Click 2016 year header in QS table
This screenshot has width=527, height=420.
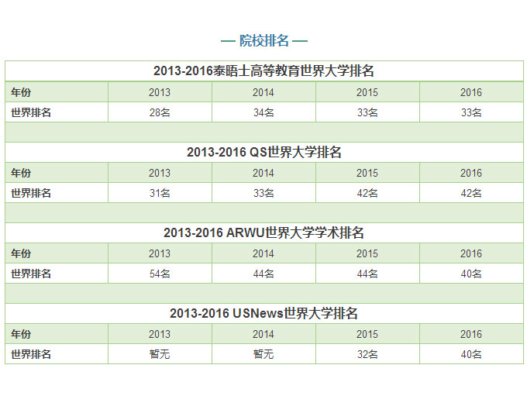pyautogui.click(x=471, y=173)
